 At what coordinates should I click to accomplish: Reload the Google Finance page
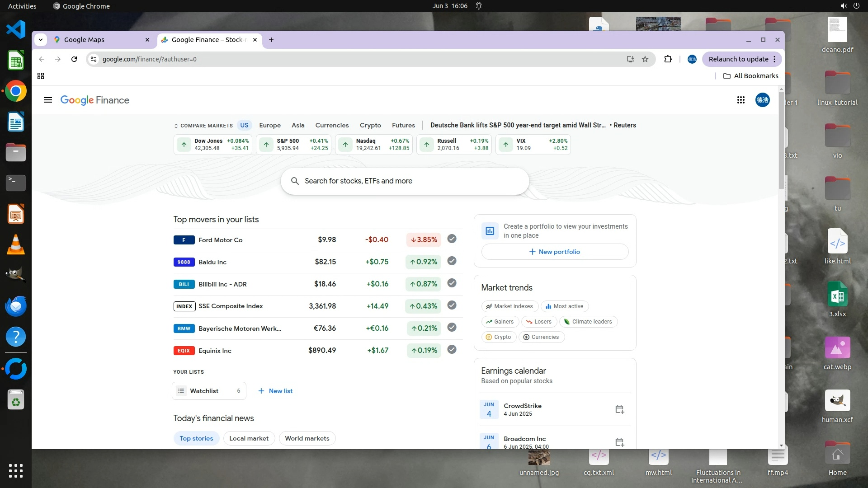tap(74, 59)
